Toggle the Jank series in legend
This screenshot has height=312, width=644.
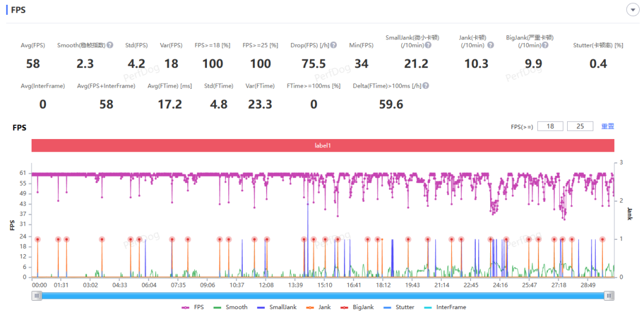[x=318, y=307]
